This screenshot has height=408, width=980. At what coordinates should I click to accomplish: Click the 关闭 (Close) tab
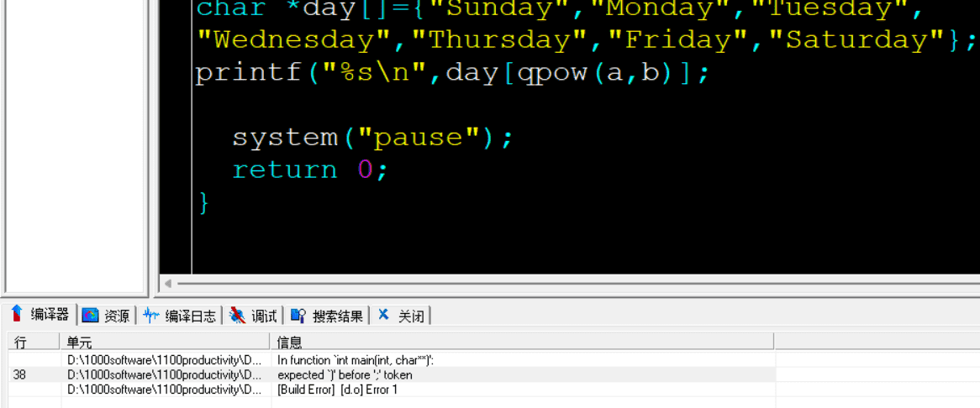(410, 316)
